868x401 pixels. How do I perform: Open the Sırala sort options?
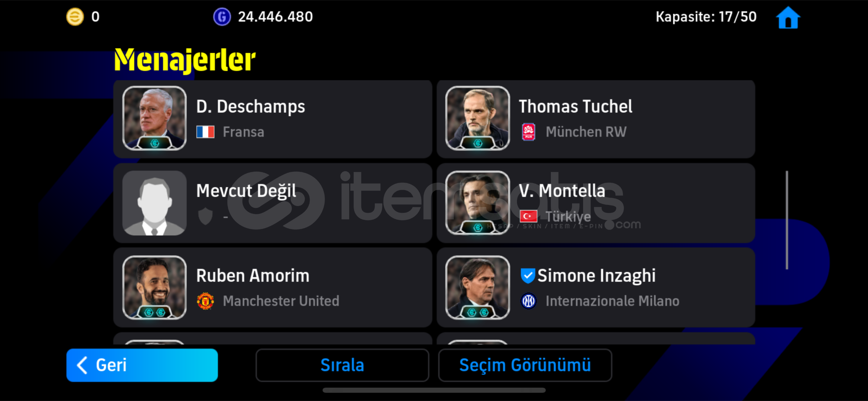coord(342,365)
